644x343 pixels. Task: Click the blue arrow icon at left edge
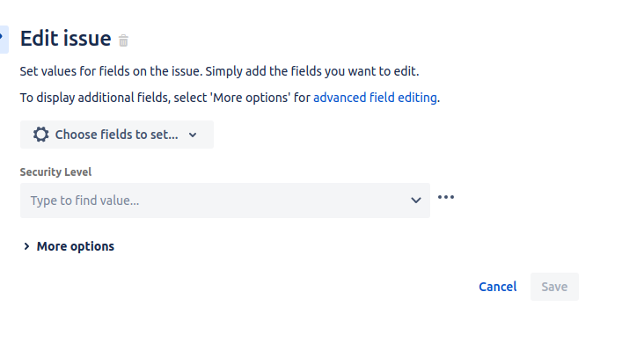4,39
